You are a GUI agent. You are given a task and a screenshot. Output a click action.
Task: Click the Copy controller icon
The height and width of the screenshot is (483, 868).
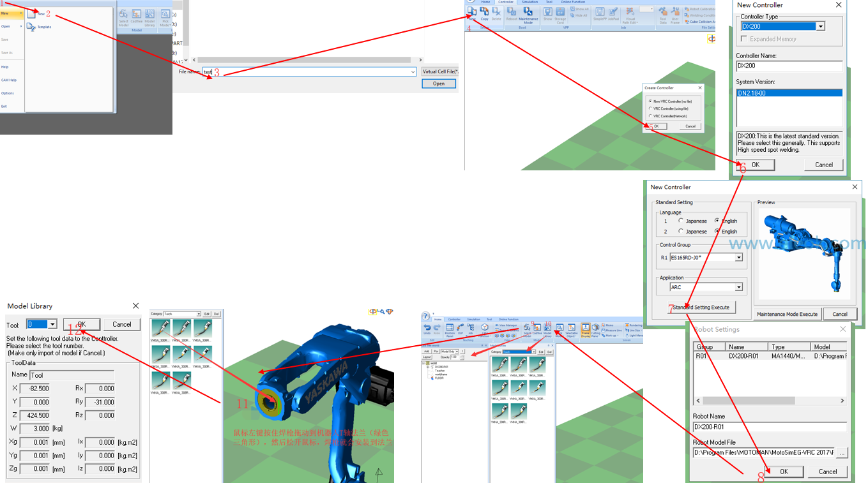click(484, 13)
